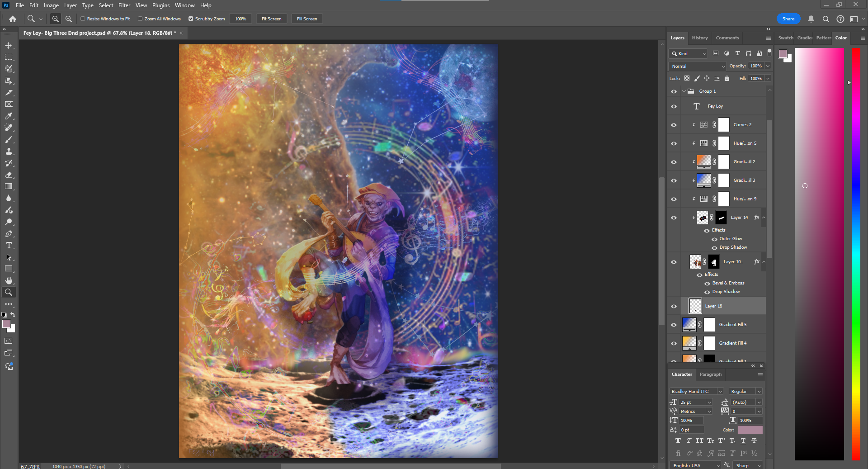Open the Filter menu

124,5
